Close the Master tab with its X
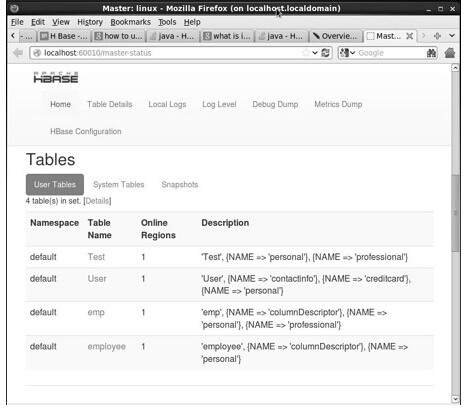 [x=409, y=36]
